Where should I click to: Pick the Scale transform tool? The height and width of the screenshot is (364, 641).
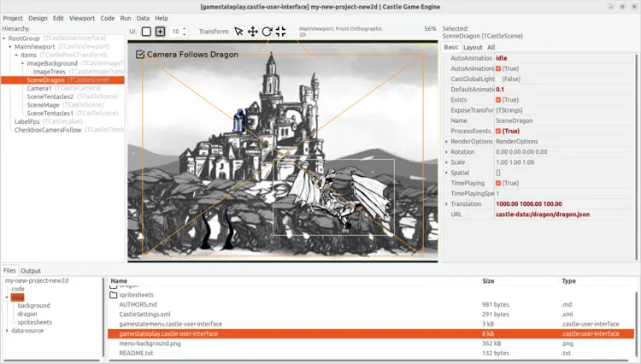click(x=280, y=32)
